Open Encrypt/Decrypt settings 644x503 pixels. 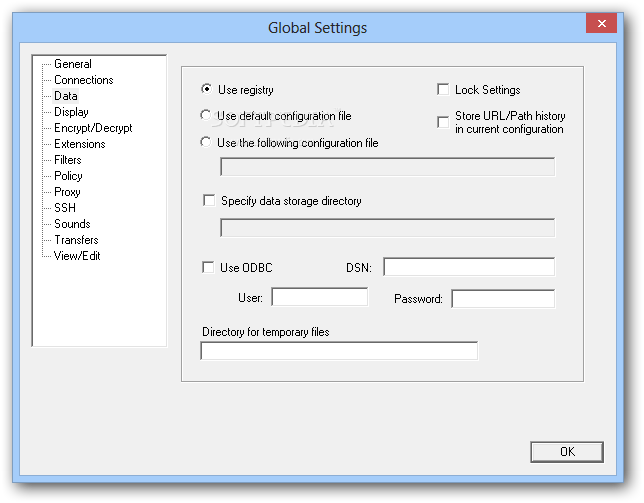[93, 128]
